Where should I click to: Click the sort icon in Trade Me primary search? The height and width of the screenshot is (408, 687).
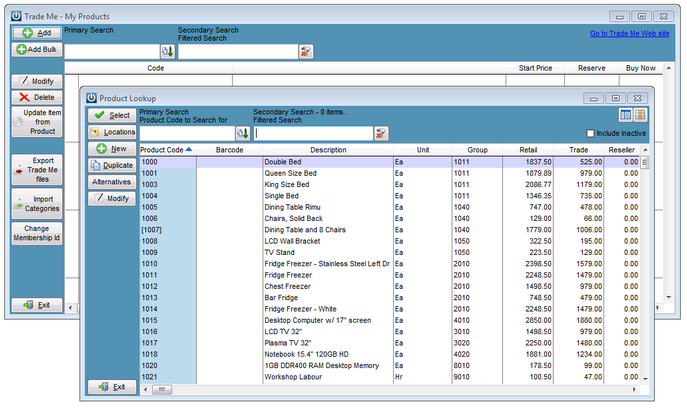point(167,51)
